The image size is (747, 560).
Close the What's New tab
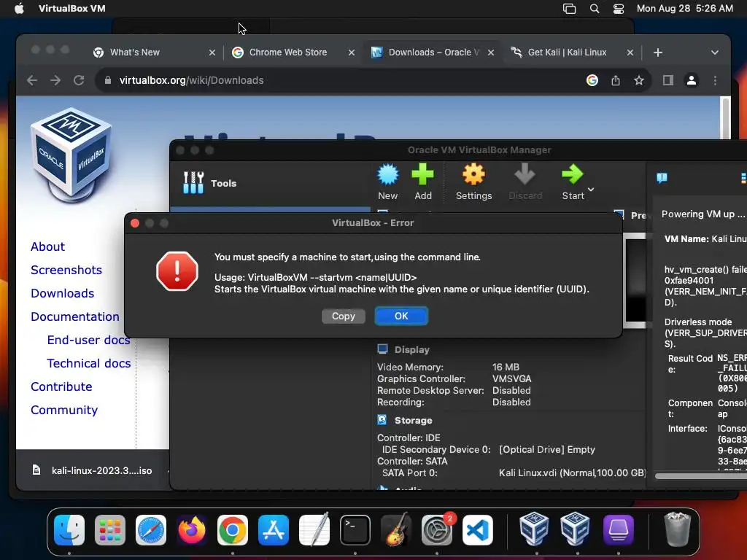coord(212,52)
